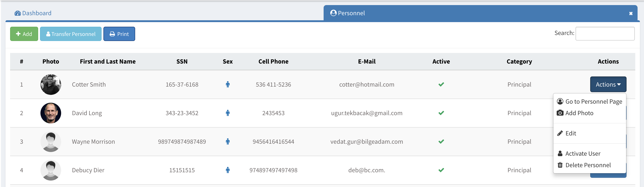Image resolution: width=644 pixels, height=187 pixels.
Task: Click the green active checkmark for David Long
Action: (x=441, y=113)
